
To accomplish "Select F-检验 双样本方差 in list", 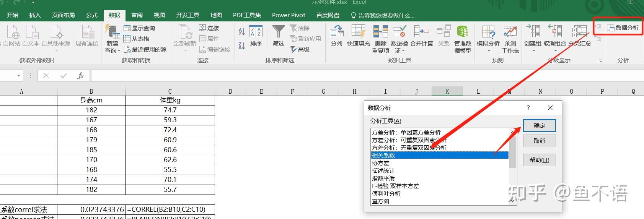I will (x=440, y=186).
